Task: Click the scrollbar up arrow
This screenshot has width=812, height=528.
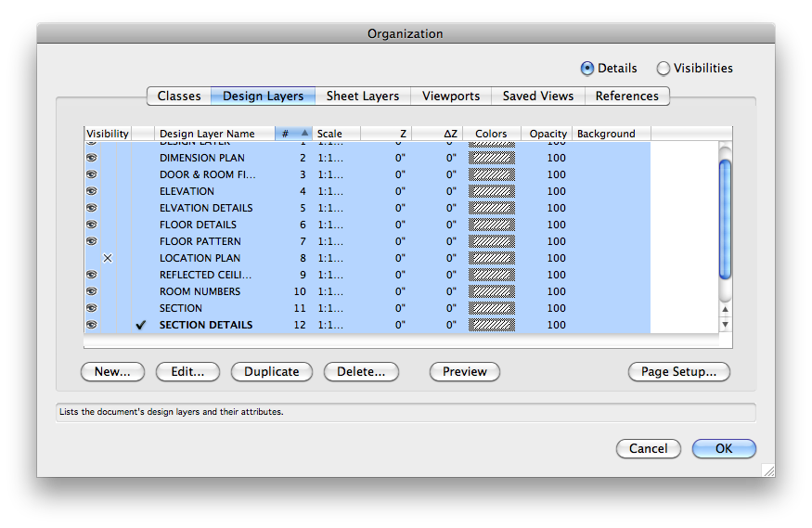Action: coord(726,309)
